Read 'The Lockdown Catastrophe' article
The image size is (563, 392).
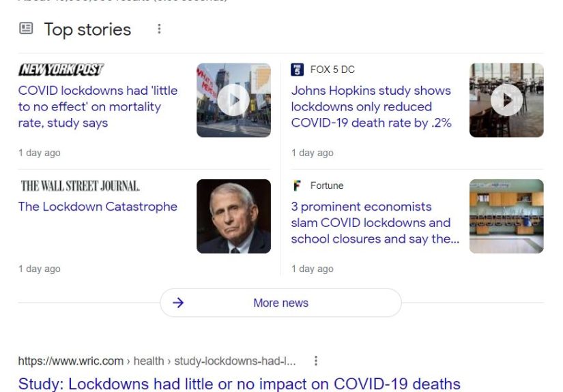[x=98, y=207]
